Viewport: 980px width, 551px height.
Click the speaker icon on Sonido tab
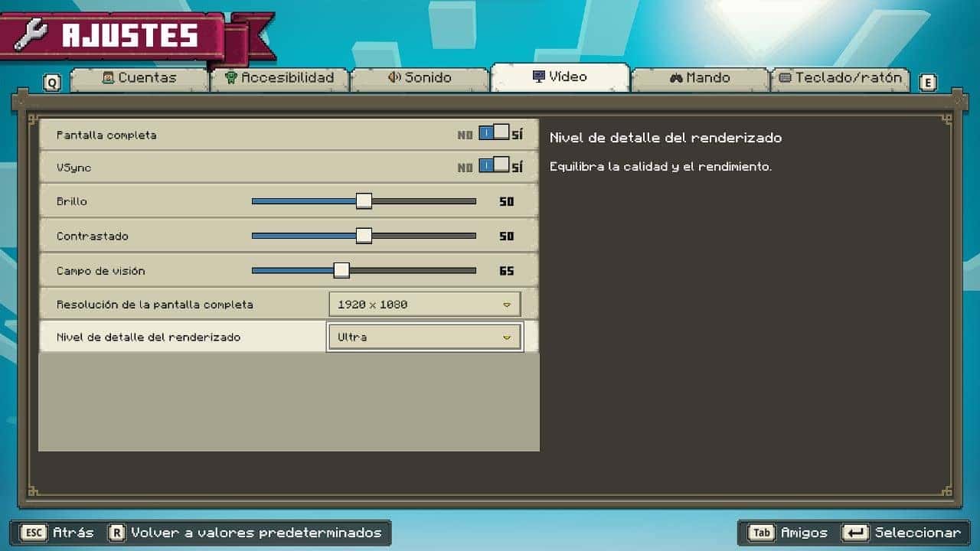[x=394, y=77]
